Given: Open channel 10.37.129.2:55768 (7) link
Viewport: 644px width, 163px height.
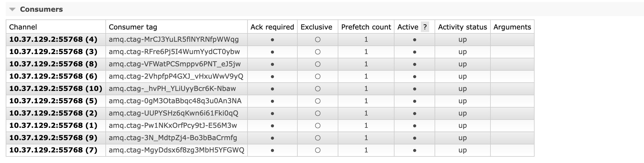Looking at the screenshot, I should click(x=53, y=150).
